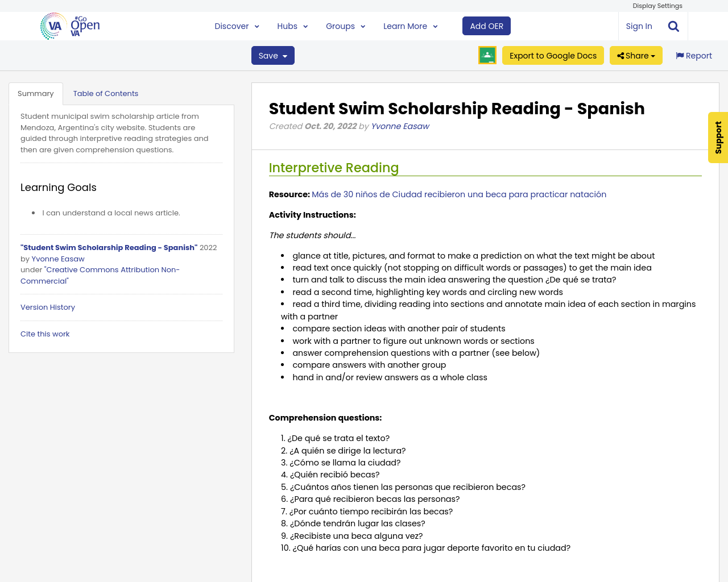
Task: Click author Yvonne Easaw link
Action: 400,126
